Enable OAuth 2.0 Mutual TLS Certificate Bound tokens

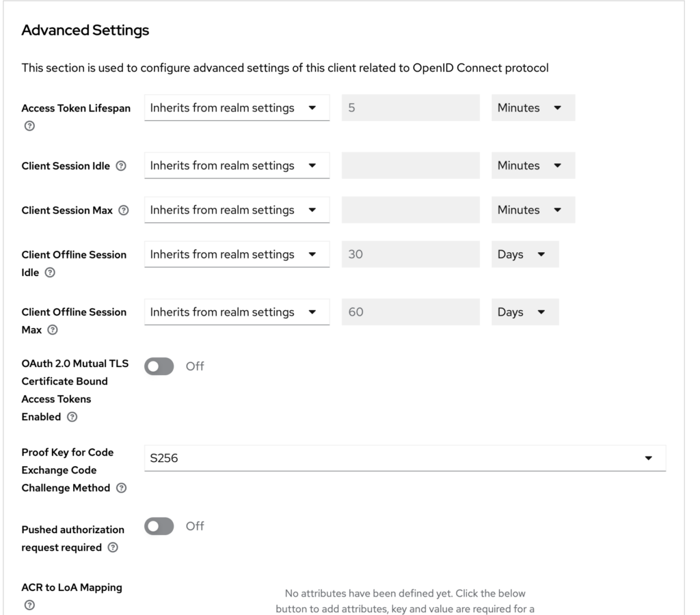click(x=159, y=366)
